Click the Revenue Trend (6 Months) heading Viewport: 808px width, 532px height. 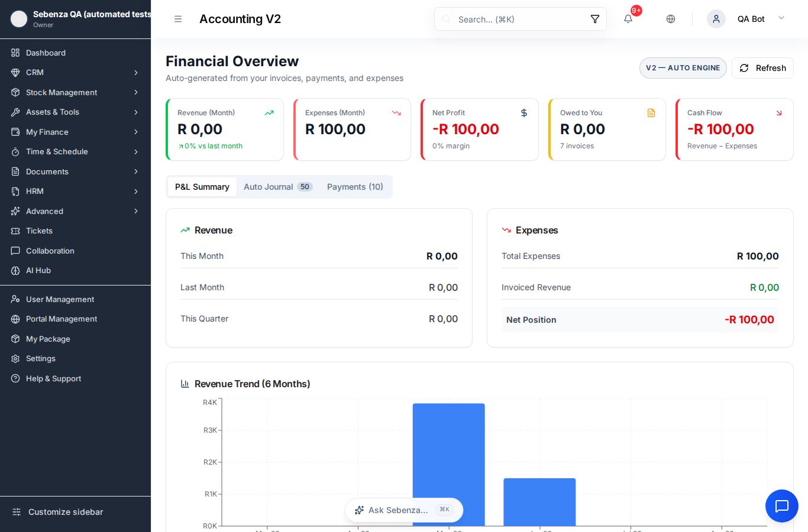tap(253, 384)
